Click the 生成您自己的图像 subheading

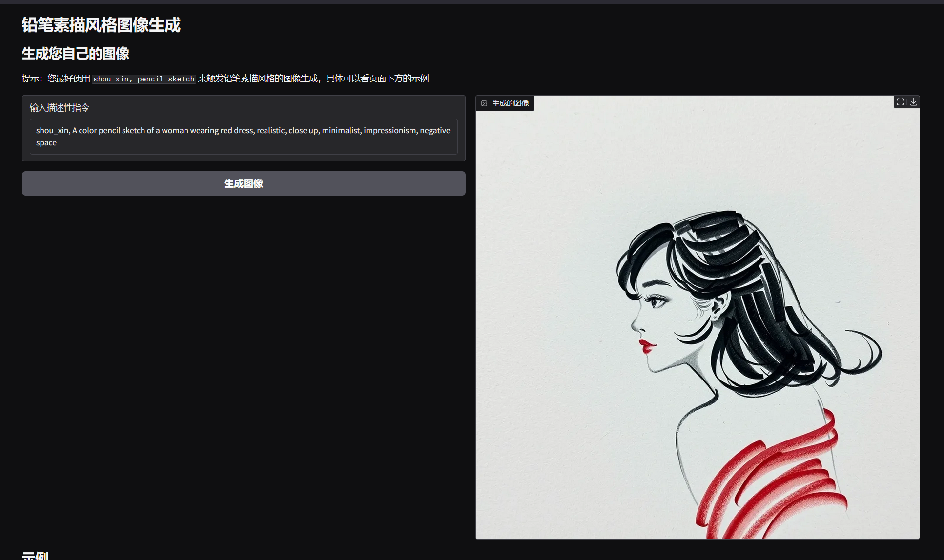click(x=75, y=54)
